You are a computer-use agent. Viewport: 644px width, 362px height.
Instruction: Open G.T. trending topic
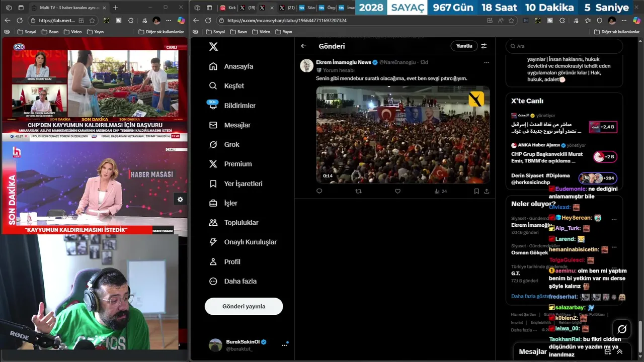click(516, 273)
